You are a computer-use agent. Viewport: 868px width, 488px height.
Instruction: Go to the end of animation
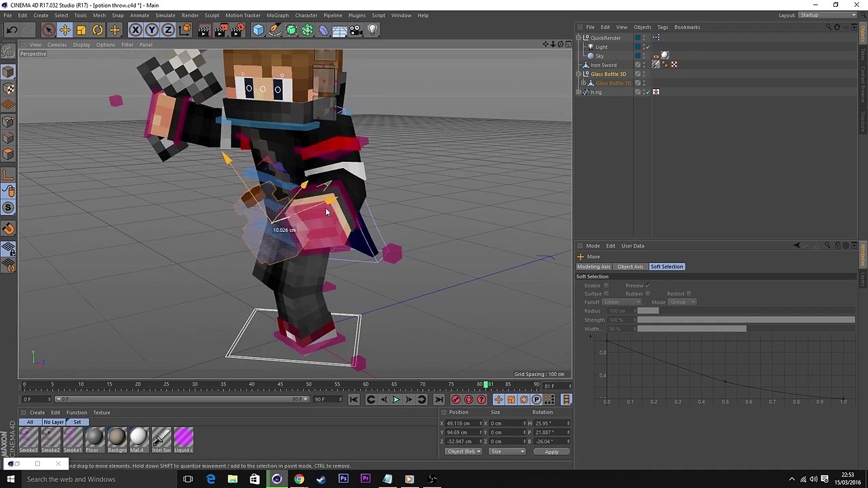(438, 400)
